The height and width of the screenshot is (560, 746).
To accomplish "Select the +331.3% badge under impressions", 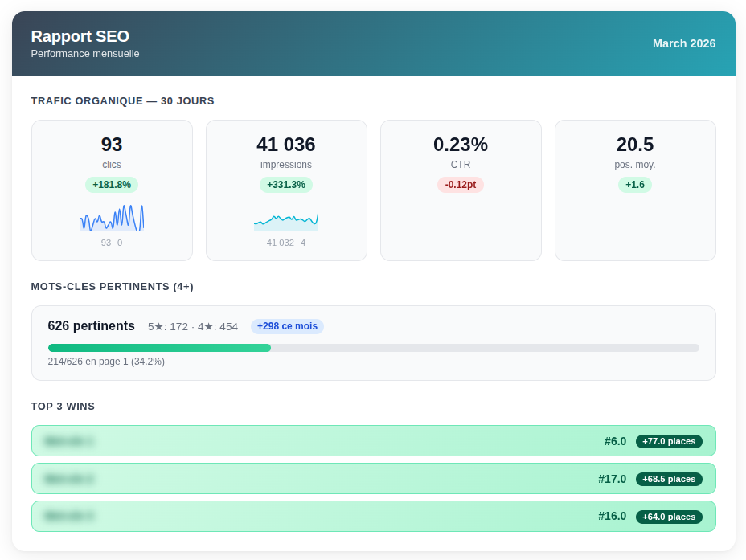I will 286,185.
